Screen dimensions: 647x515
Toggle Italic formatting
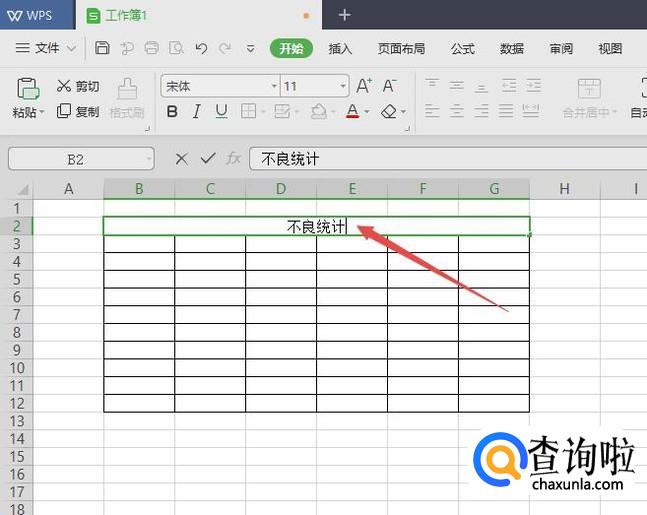tap(197, 111)
